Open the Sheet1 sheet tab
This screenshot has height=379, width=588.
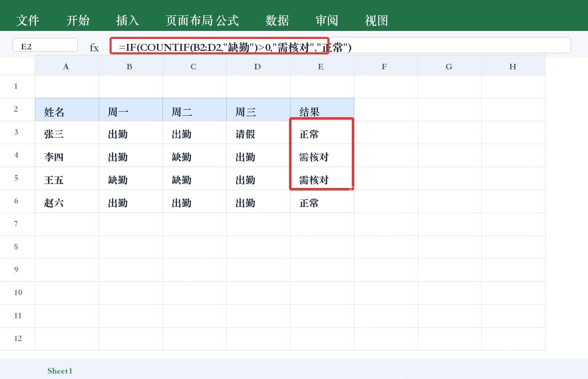pyautogui.click(x=60, y=371)
